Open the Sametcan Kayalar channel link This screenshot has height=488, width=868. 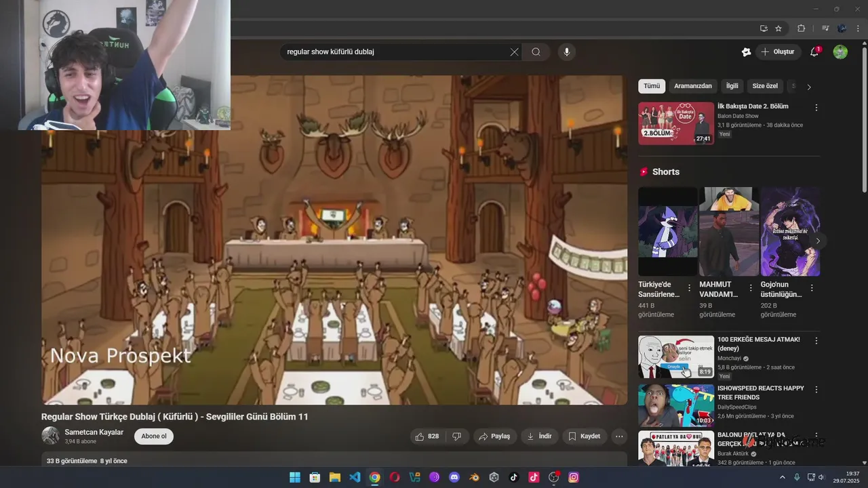click(x=94, y=432)
